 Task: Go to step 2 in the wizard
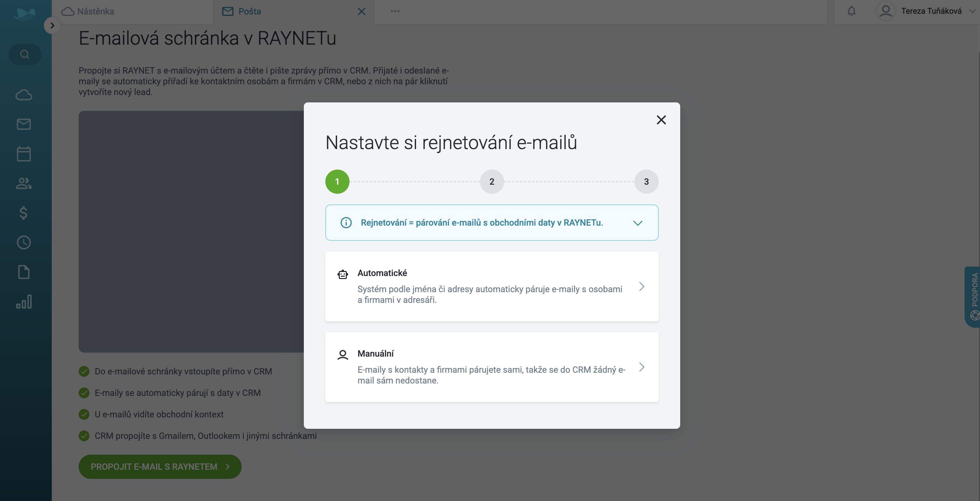tap(492, 182)
